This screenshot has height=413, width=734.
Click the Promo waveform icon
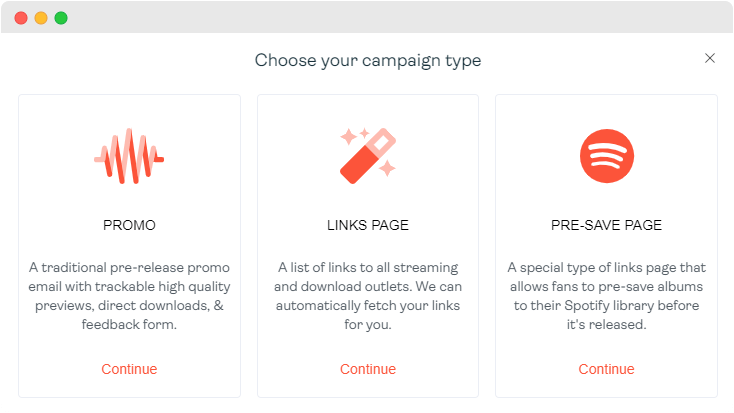129,156
